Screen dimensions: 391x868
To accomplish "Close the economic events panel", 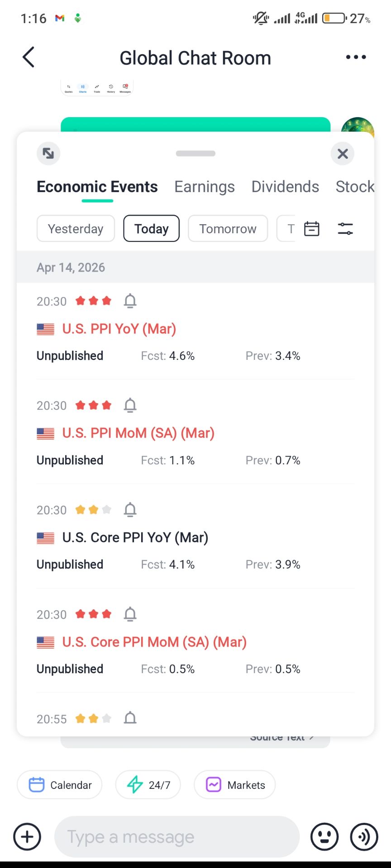I will tap(343, 154).
